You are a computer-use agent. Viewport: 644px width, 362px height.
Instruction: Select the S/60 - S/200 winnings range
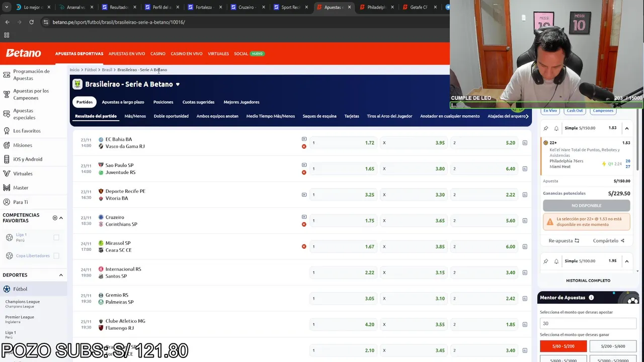coord(563,346)
